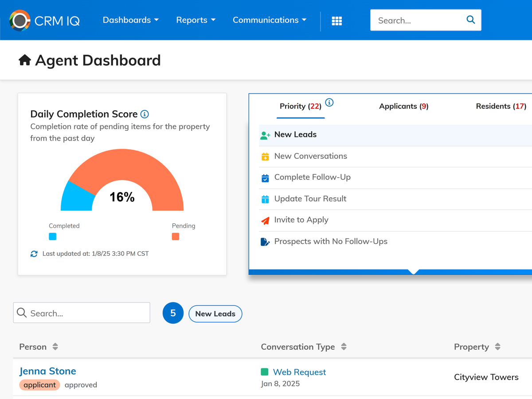Click the New Leads filter button
Viewport: 532px width, 399px height.
(x=215, y=313)
